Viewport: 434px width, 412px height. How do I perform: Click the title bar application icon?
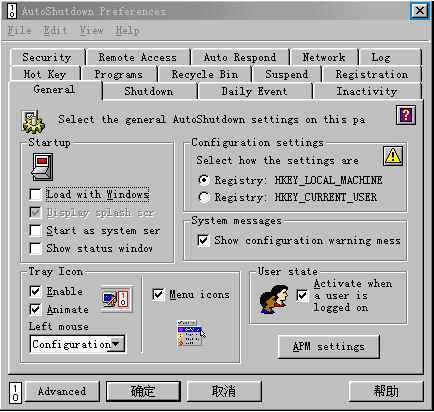coord(12,11)
